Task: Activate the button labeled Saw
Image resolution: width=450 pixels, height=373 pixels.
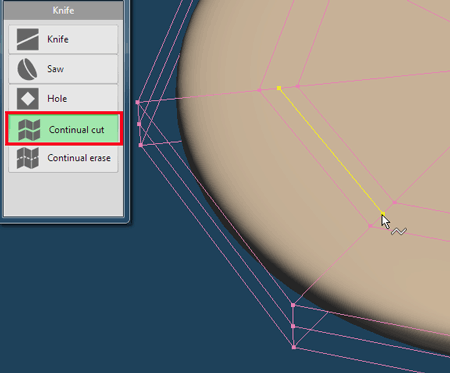Action: [x=63, y=69]
